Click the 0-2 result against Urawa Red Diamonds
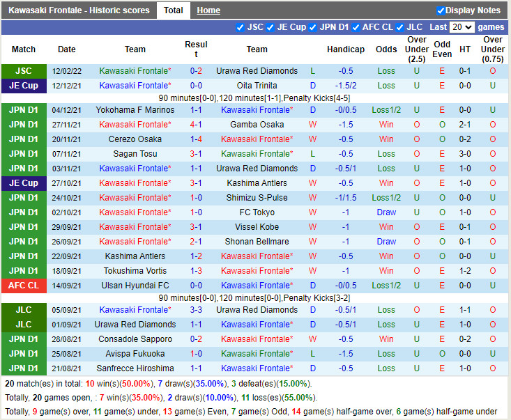 click(x=196, y=71)
